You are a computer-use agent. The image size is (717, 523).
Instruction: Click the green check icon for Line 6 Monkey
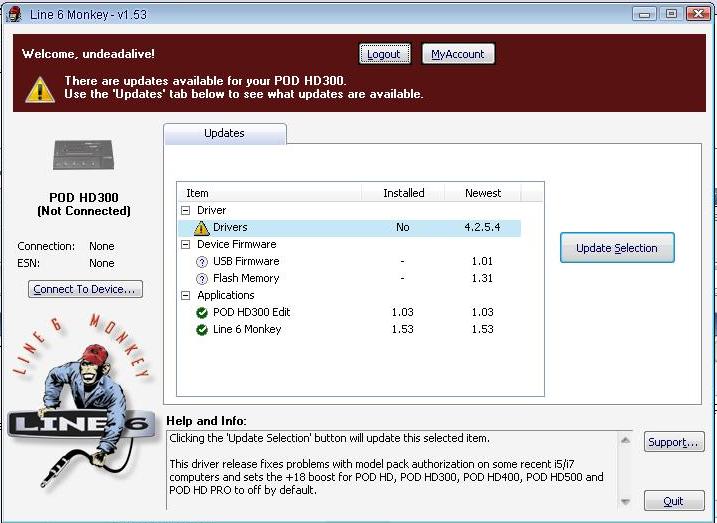[x=202, y=330]
